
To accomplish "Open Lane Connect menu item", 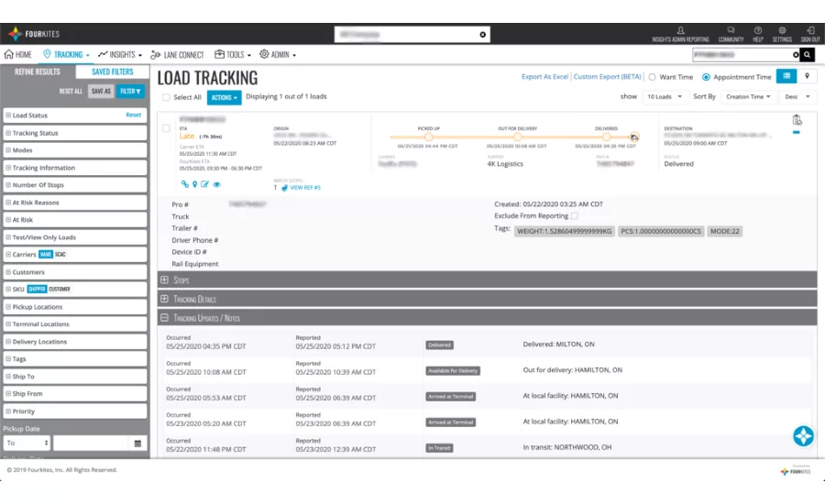I will [x=177, y=55].
